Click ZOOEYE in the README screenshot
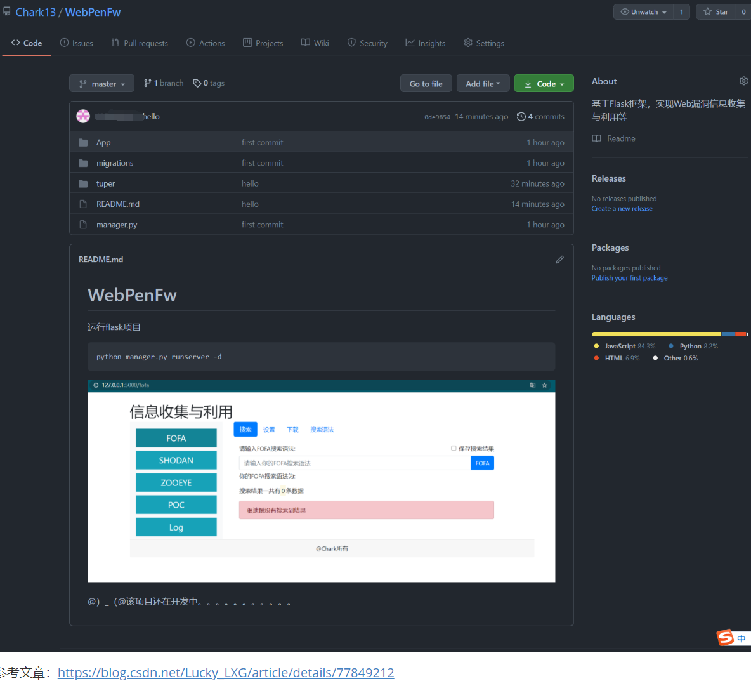 pos(176,482)
